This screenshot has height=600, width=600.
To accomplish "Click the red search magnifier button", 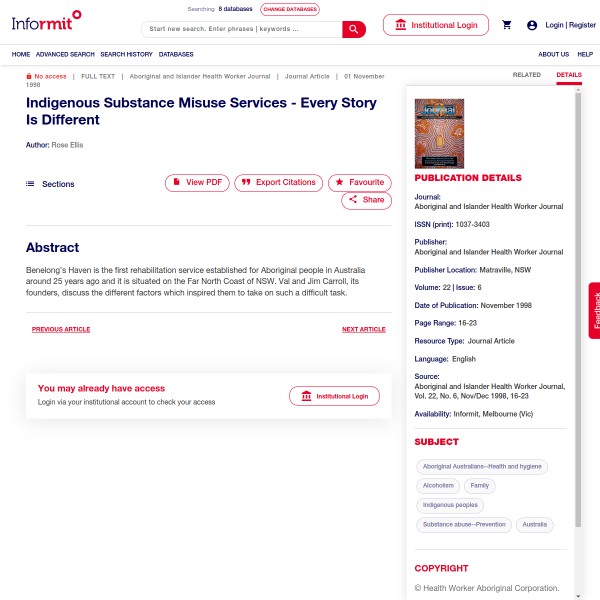I will pos(354,29).
